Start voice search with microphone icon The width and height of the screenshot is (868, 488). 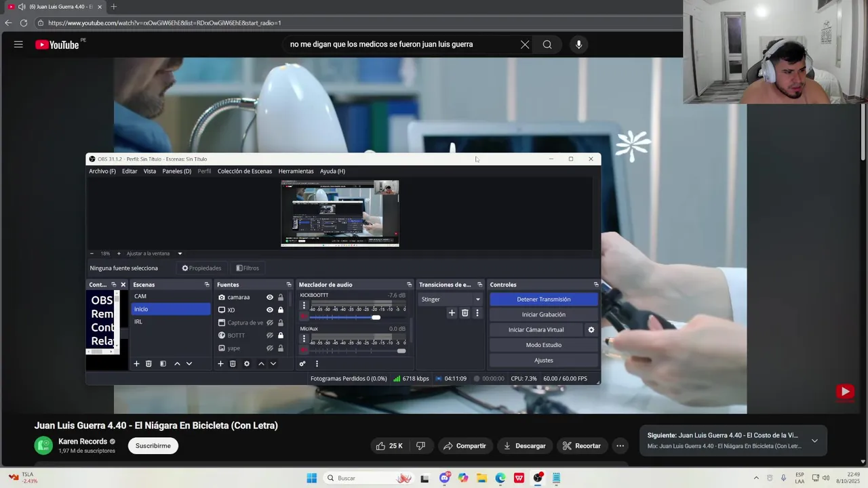click(x=578, y=45)
